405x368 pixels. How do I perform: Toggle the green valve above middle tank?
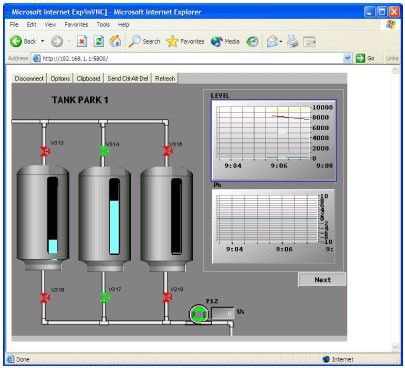(105, 151)
